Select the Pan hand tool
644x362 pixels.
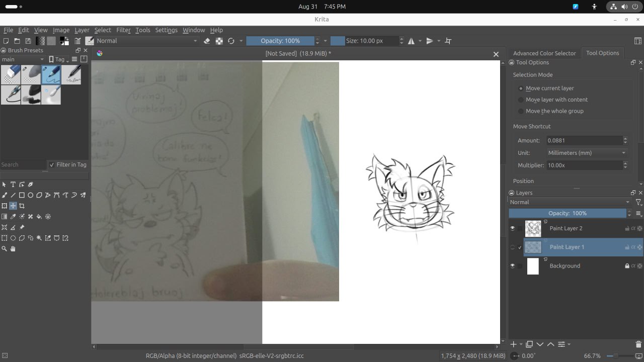[x=13, y=248]
